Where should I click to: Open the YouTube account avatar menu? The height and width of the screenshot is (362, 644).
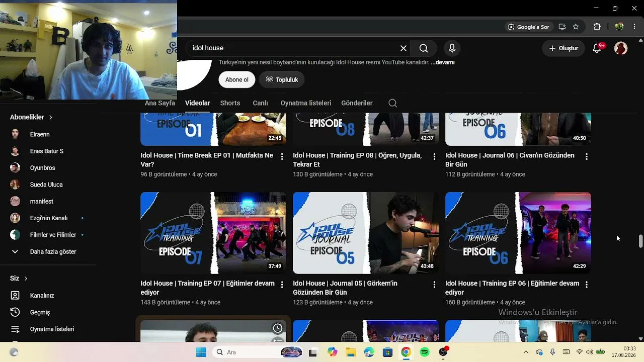click(x=621, y=48)
